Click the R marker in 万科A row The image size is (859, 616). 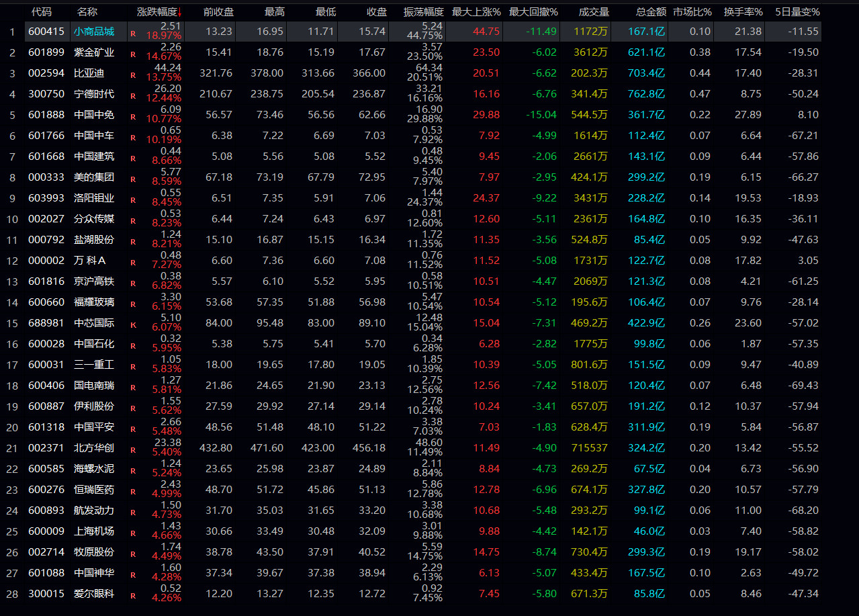132,261
